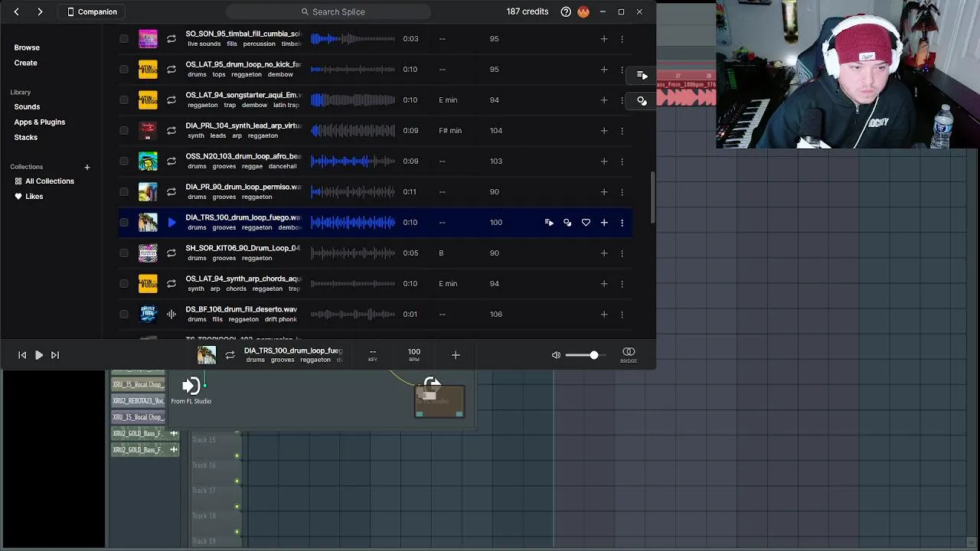
Task: Add OS_LAT_95_drum_loop_no_kick with plus icon
Action: [604, 69]
